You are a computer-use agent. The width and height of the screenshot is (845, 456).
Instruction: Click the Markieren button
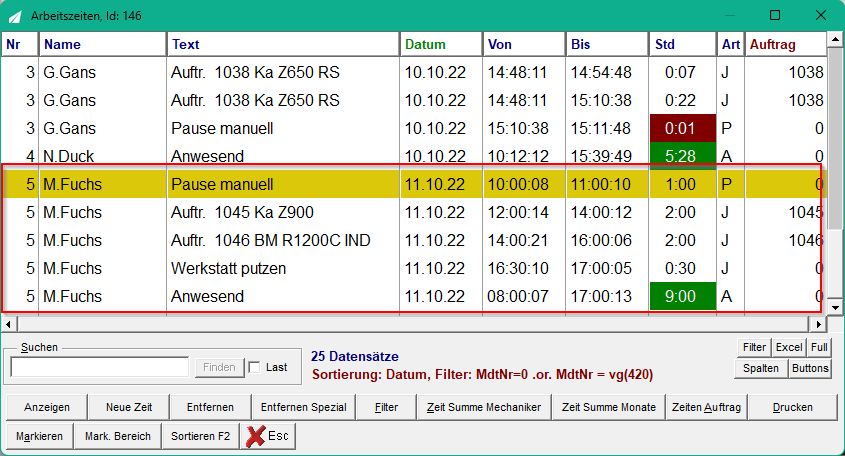click(x=39, y=436)
